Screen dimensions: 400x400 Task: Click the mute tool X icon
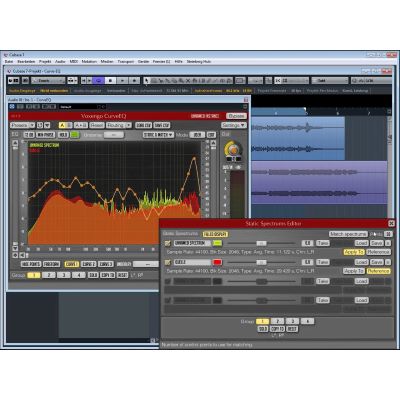pos(188,81)
